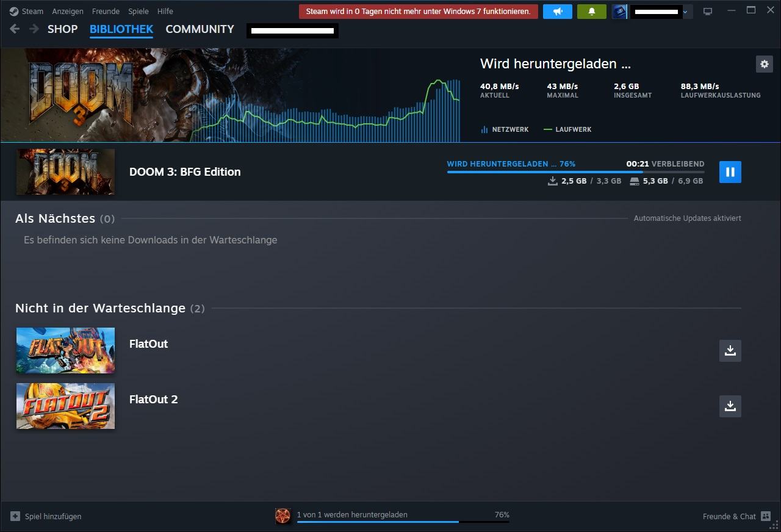Click 'Automatische Updates aktiviert' text
Screen dimensions: 781x532
click(687, 218)
